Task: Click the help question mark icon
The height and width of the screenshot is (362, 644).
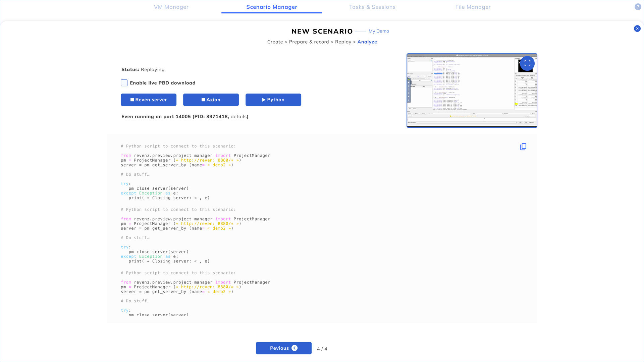Action: 638,7
